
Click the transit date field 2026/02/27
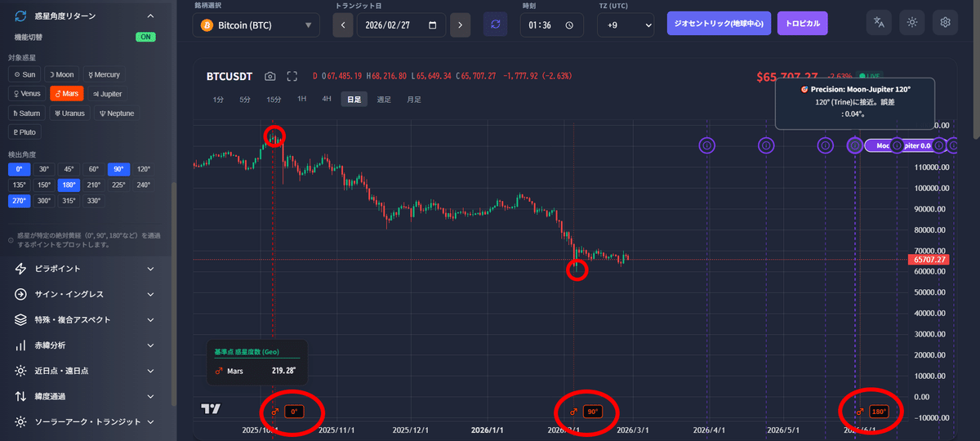point(403,25)
